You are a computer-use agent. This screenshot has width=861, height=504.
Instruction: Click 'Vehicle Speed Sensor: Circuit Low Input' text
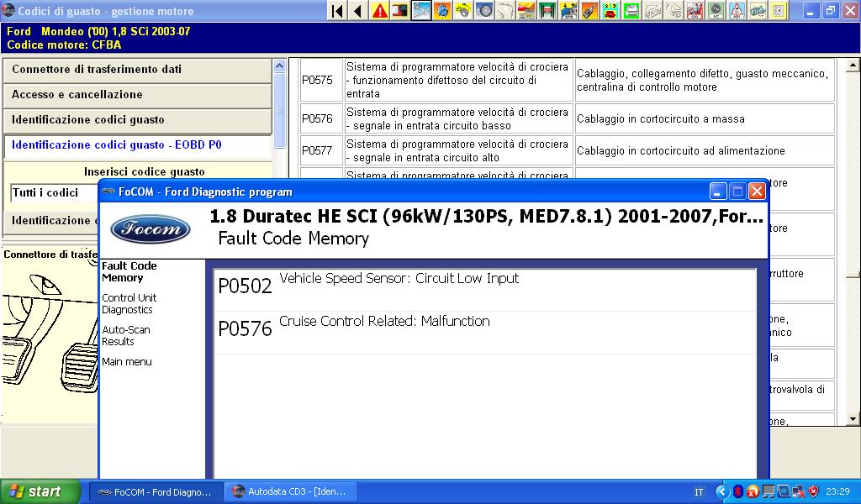[x=399, y=279]
